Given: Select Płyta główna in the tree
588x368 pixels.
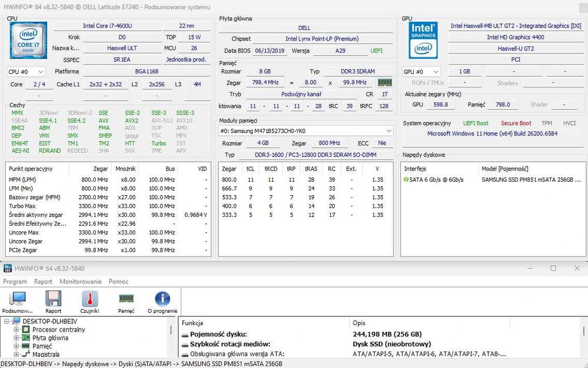Looking at the screenshot, I should pyautogui.click(x=50, y=338).
